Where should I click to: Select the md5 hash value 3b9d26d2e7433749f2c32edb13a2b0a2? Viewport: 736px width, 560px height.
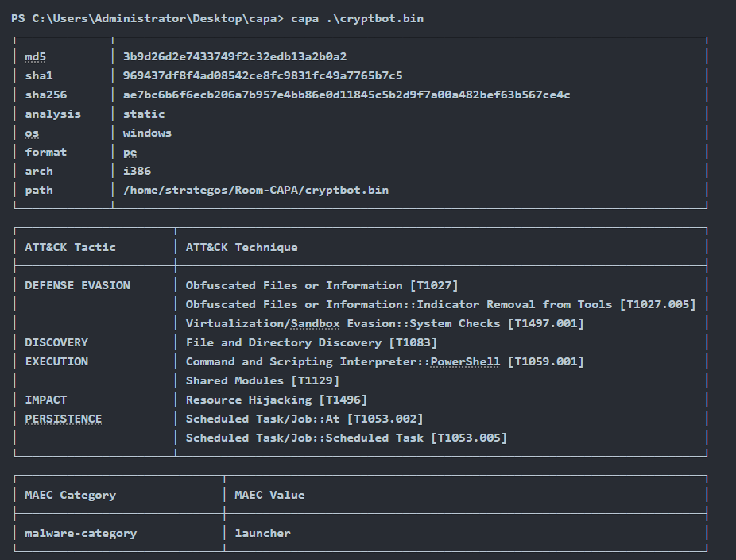tap(234, 56)
